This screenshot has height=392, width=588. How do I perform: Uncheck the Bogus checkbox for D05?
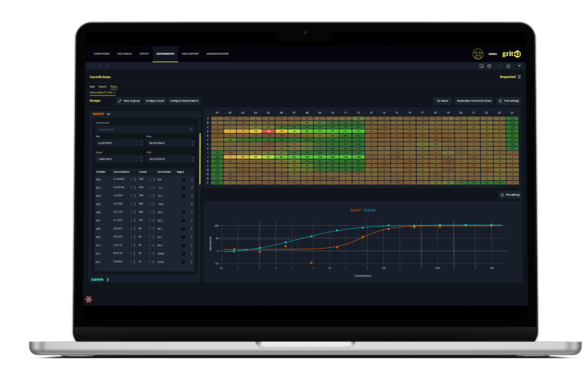tap(183, 204)
